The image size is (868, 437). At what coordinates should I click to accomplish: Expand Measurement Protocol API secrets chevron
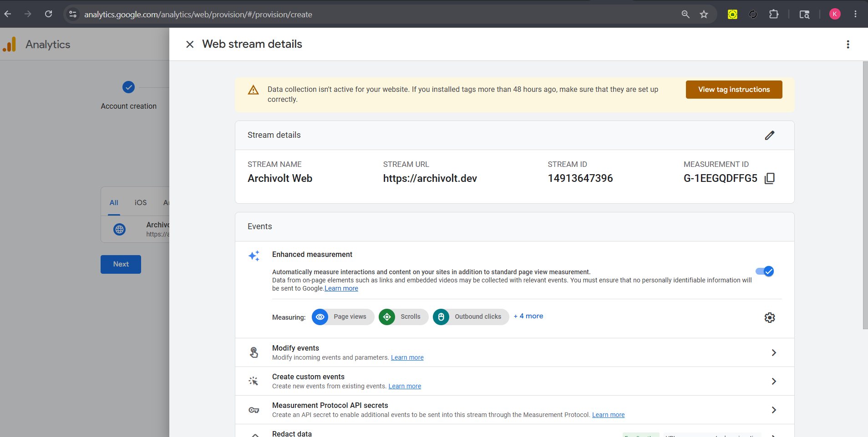pyautogui.click(x=774, y=410)
